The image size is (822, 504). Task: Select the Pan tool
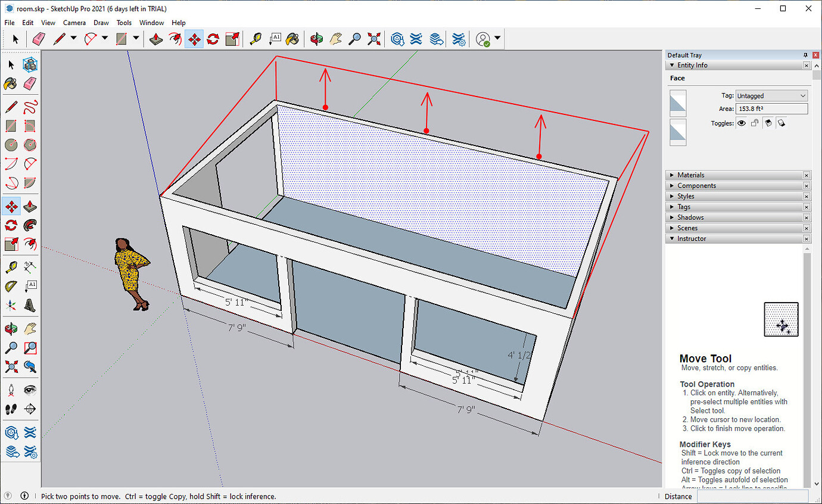click(336, 39)
